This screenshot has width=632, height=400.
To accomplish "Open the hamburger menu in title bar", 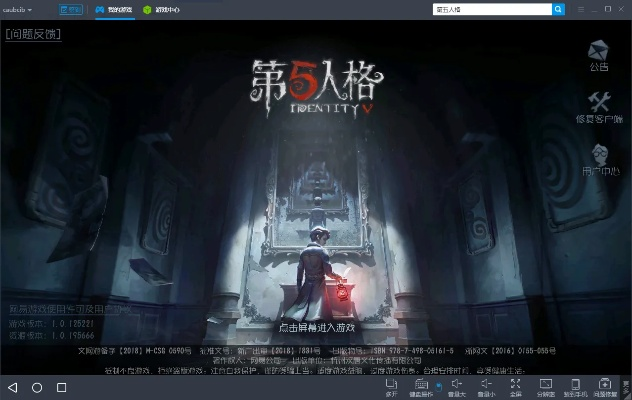I will 581,9.
